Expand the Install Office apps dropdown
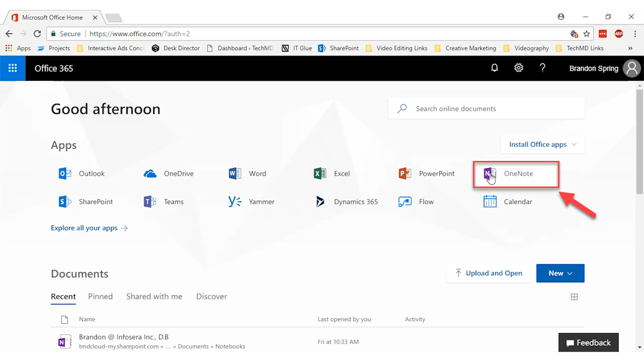This screenshot has height=362, width=644. tap(543, 144)
